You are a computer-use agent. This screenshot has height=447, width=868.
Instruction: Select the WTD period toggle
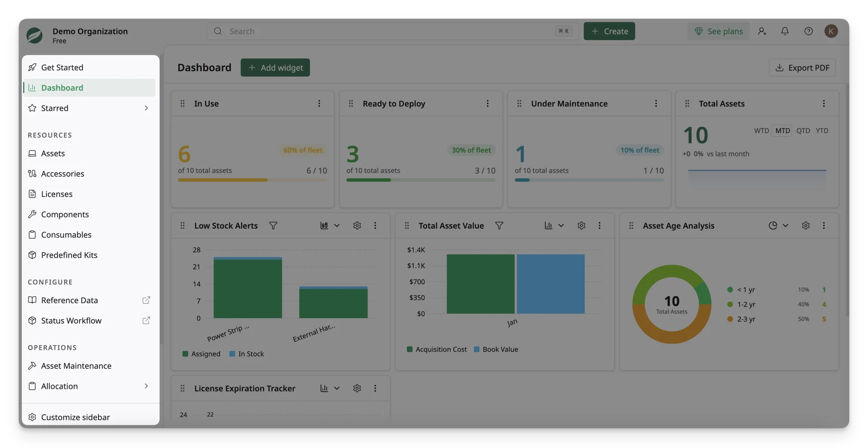pos(761,131)
